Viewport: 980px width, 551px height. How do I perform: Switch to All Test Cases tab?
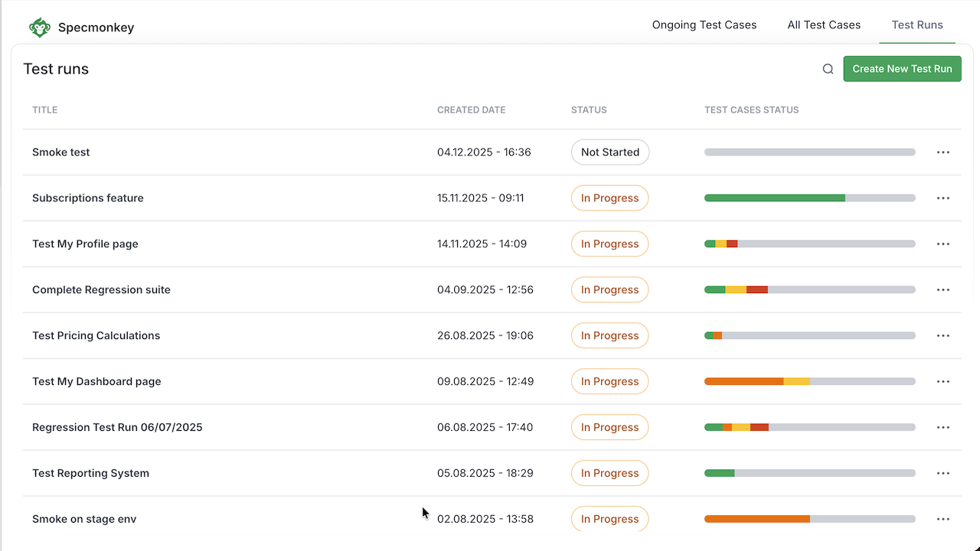coord(824,25)
